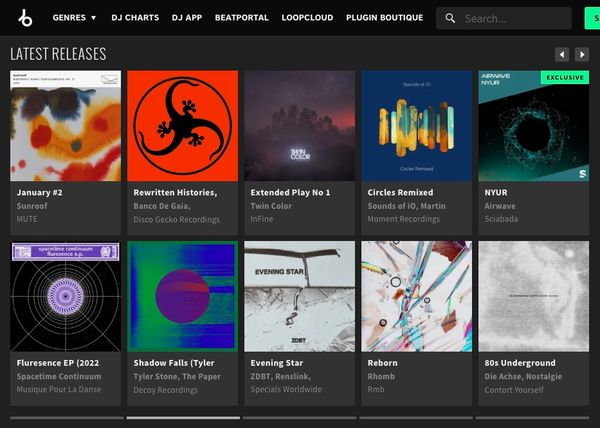
Task: Open the Evening Star release title
Action: point(277,363)
